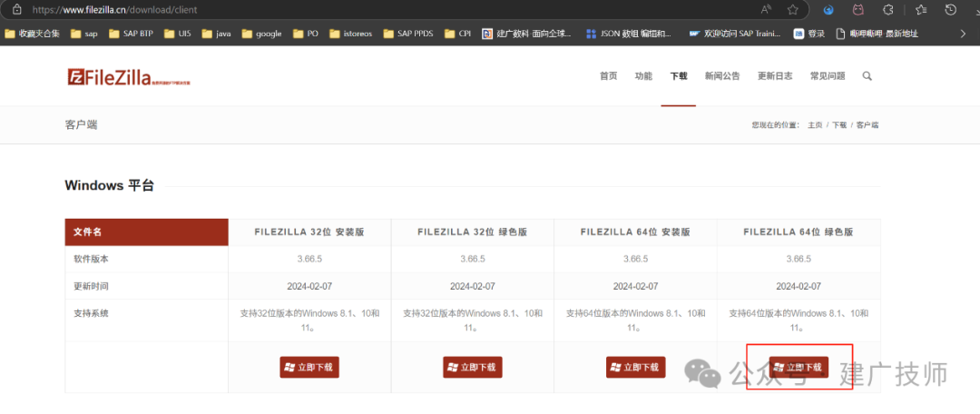
Task: Click the FILEZILLA 32位 安装版 column header
Action: 309,232
